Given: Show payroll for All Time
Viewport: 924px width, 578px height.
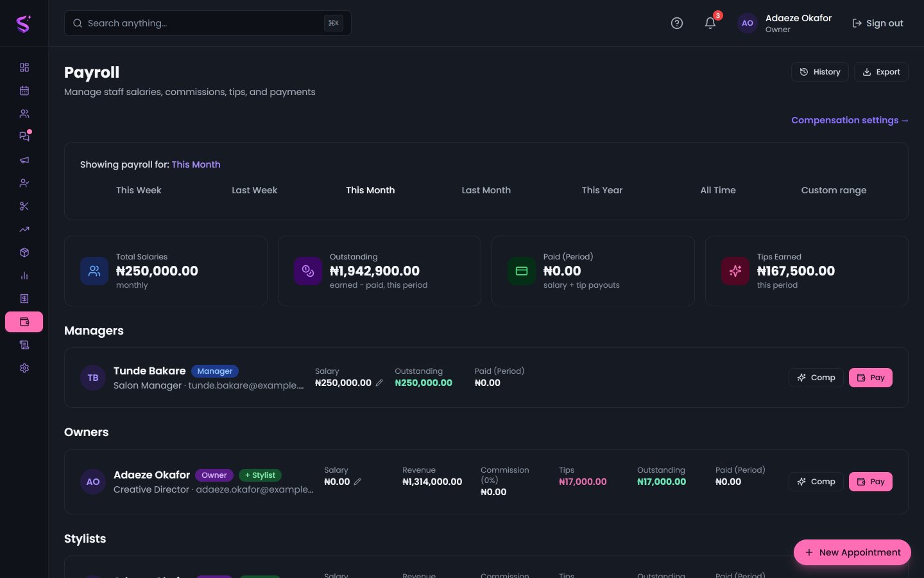Looking at the screenshot, I should point(718,190).
